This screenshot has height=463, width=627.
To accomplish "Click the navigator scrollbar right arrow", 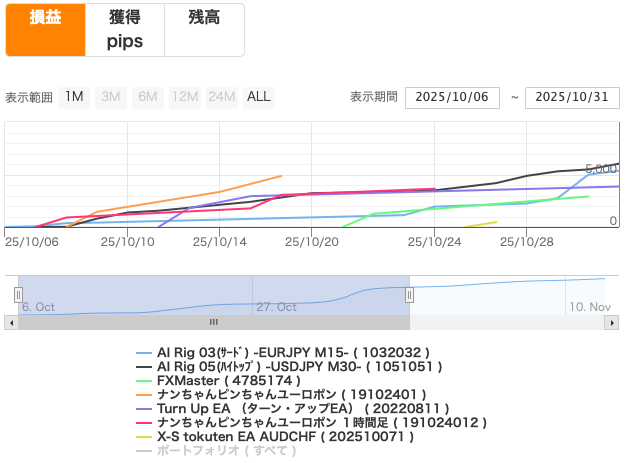I will 612,322.
